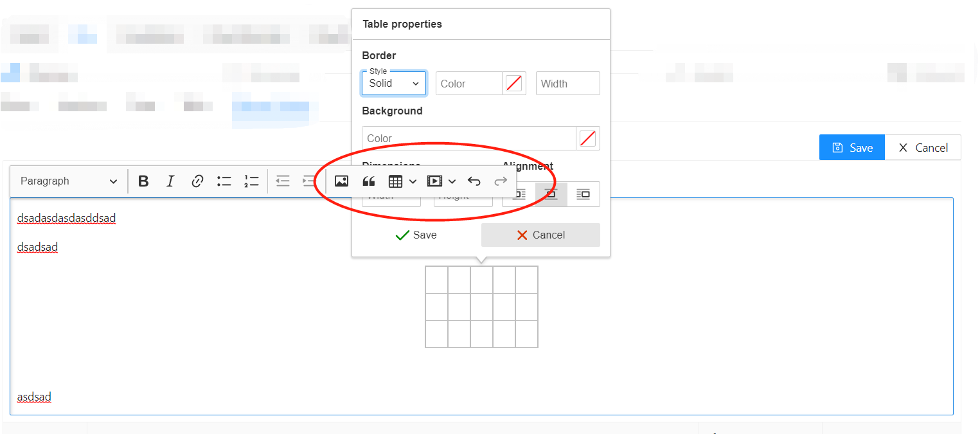The height and width of the screenshot is (434, 980).
Task: Toggle a numbered list
Action: tap(251, 181)
